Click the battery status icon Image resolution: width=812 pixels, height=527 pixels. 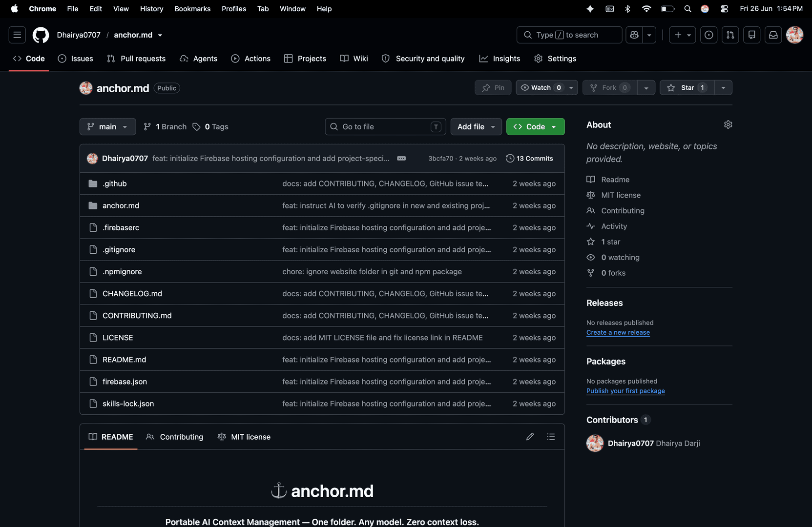[667, 9]
